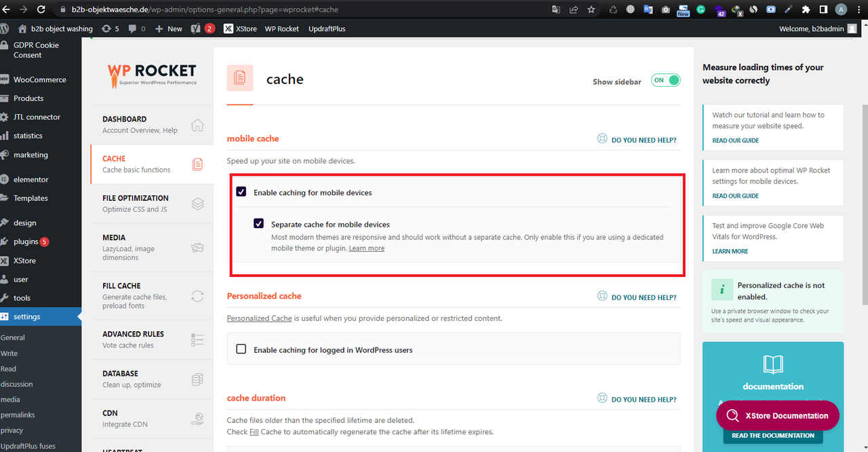Click the cache page header document icon
868x452 pixels.
click(239, 78)
